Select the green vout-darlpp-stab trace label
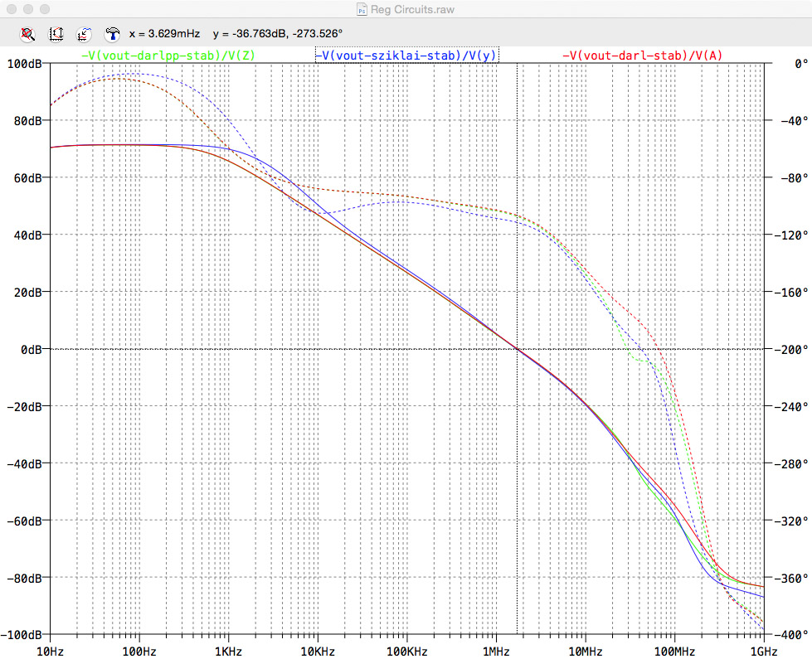812x659 pixels. 168,56
